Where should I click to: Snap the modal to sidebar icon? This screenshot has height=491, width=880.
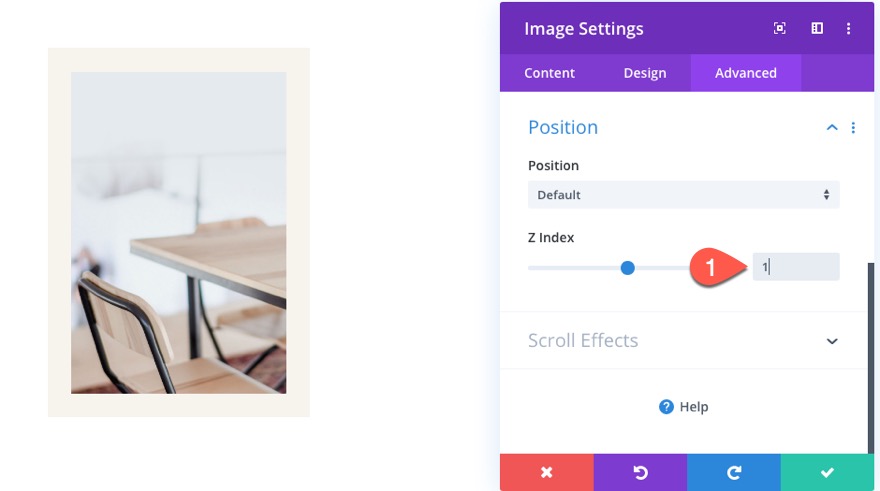[x=817, y=29]
